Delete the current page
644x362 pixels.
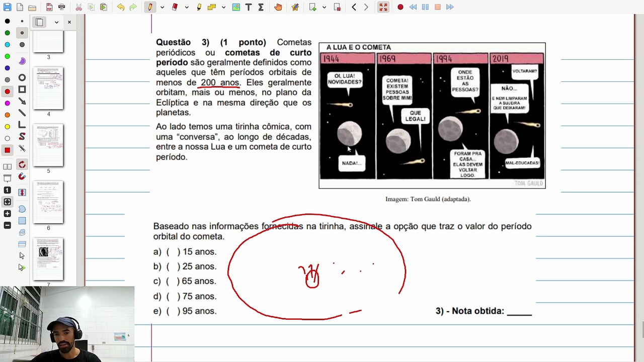[x=337, y=7]
